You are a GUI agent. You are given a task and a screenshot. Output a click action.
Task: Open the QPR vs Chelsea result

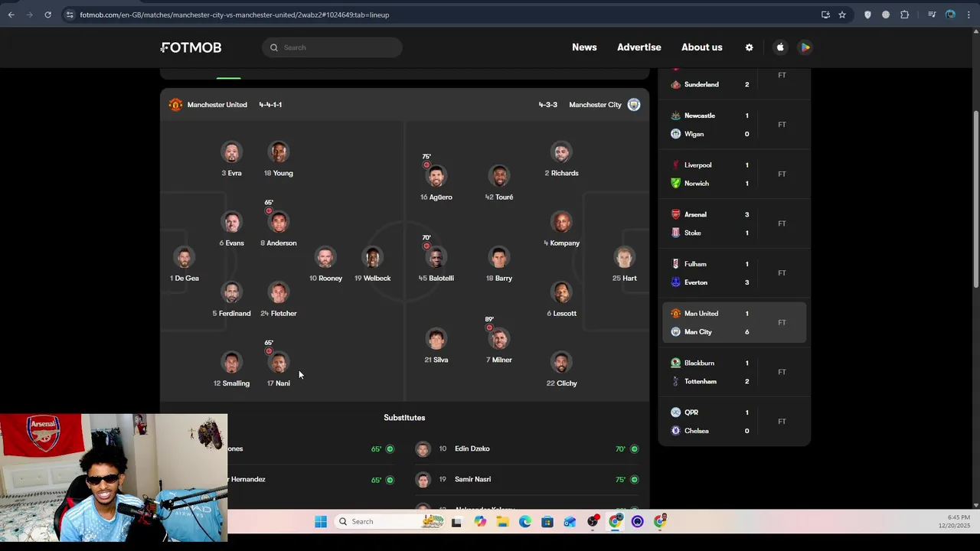[734, 422]
